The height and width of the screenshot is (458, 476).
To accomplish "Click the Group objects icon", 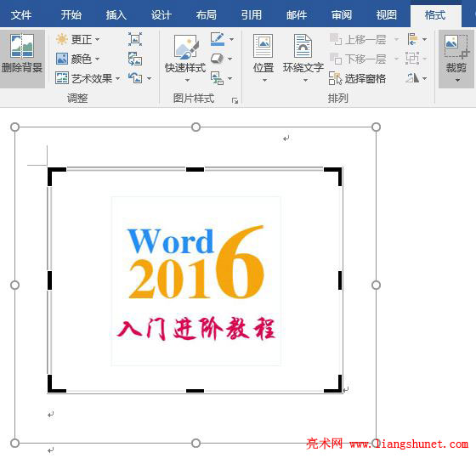I will coord(412,59).
